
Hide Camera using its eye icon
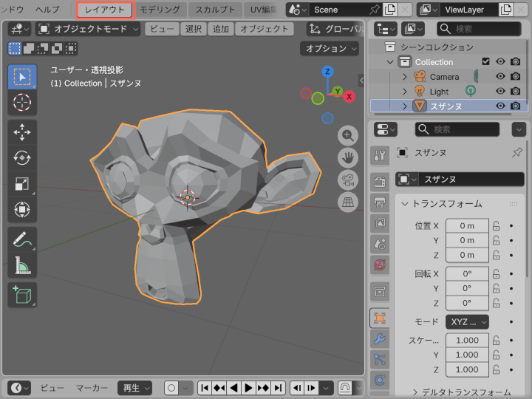[500, 76]
